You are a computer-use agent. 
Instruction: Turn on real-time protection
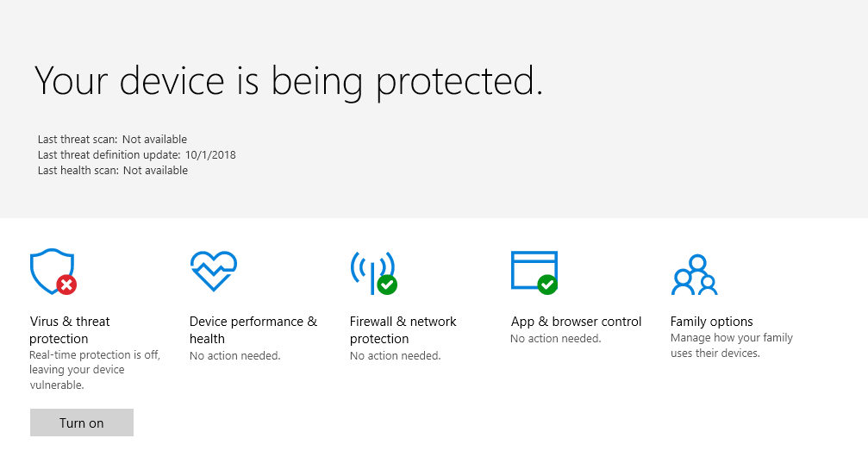82,423
